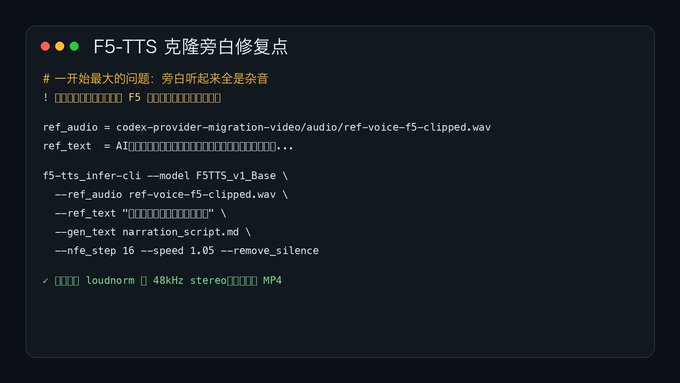Image resolution: width=680 pixels, height=383 pixels.
Task: Click the yellow minimize dot
Action: click(x=60, y=46)
